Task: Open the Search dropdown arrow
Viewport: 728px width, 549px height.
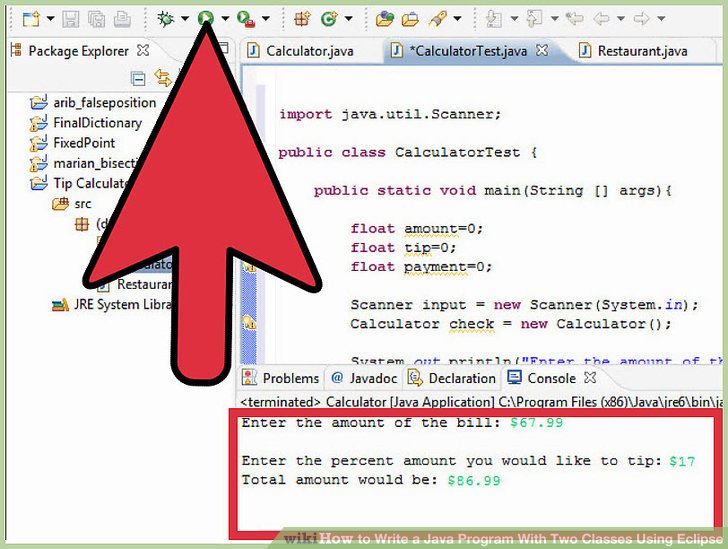Action: pos(457,19)
